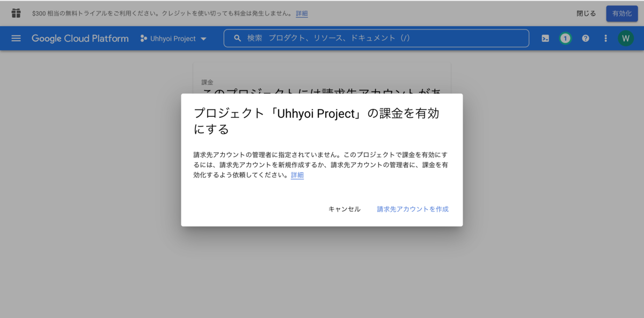Screen dimensions: 644x318
Task: Click 閉じる to dismiss trial banner
Action: 586,13
